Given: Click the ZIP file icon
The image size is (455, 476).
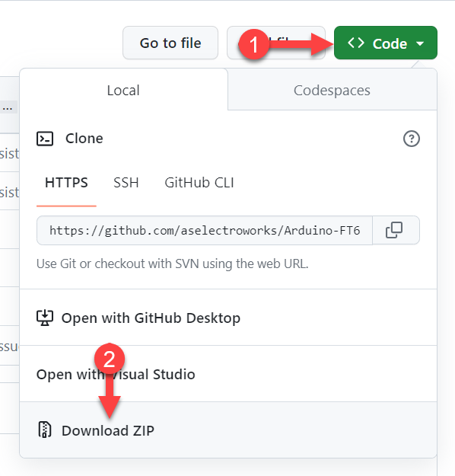Looking at the screenshot, I should click(45, 430).
